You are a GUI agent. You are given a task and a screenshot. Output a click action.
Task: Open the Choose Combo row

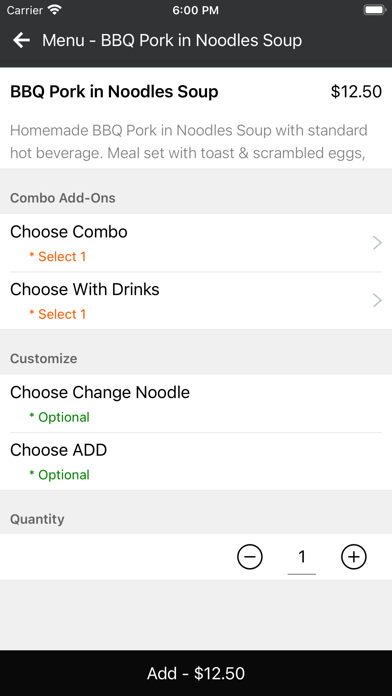click(x=196, y=243)
